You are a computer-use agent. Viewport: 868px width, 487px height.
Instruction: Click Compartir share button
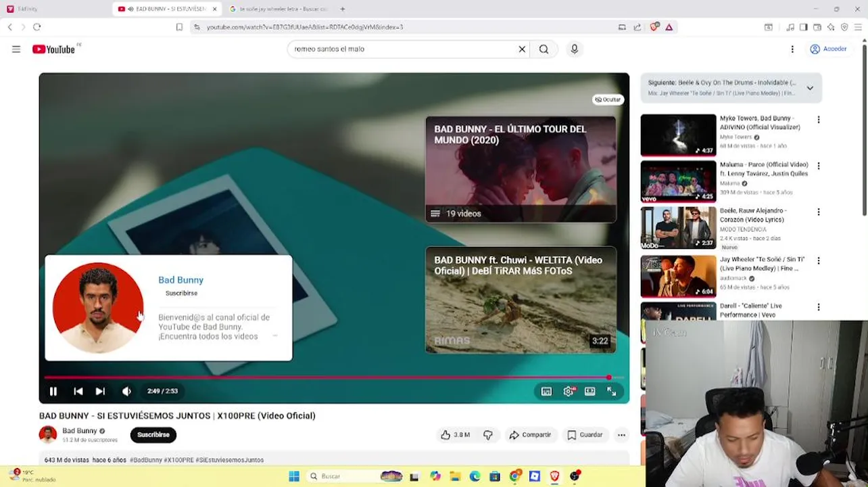click(530, 435)
